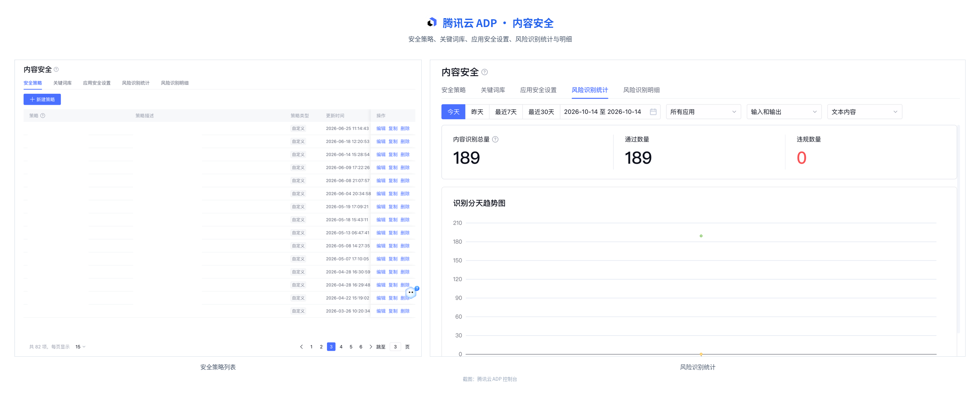
Task: Open the 输入和输出 dropdown
Action: pos(784,112)
